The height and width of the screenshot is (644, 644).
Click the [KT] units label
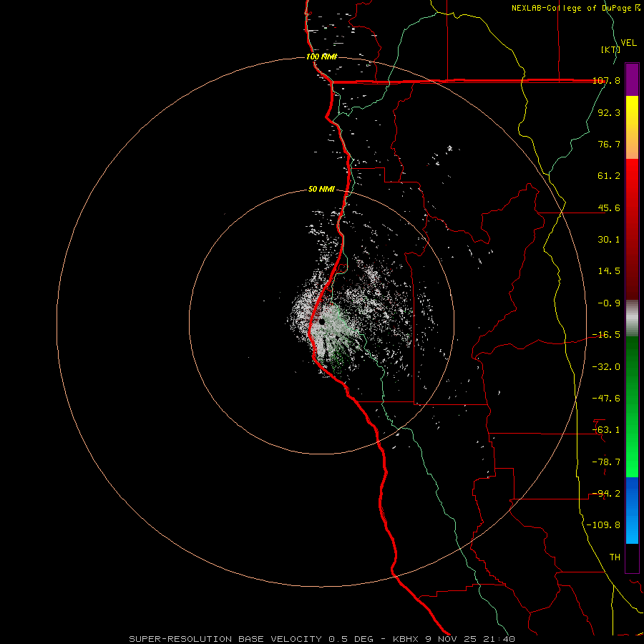(610, 49)
